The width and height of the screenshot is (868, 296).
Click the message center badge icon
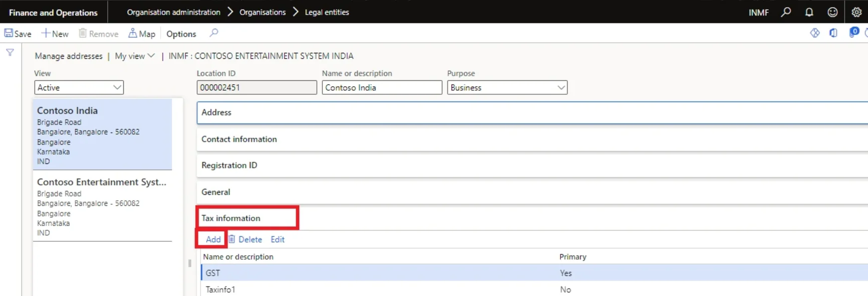pos(854,32)
